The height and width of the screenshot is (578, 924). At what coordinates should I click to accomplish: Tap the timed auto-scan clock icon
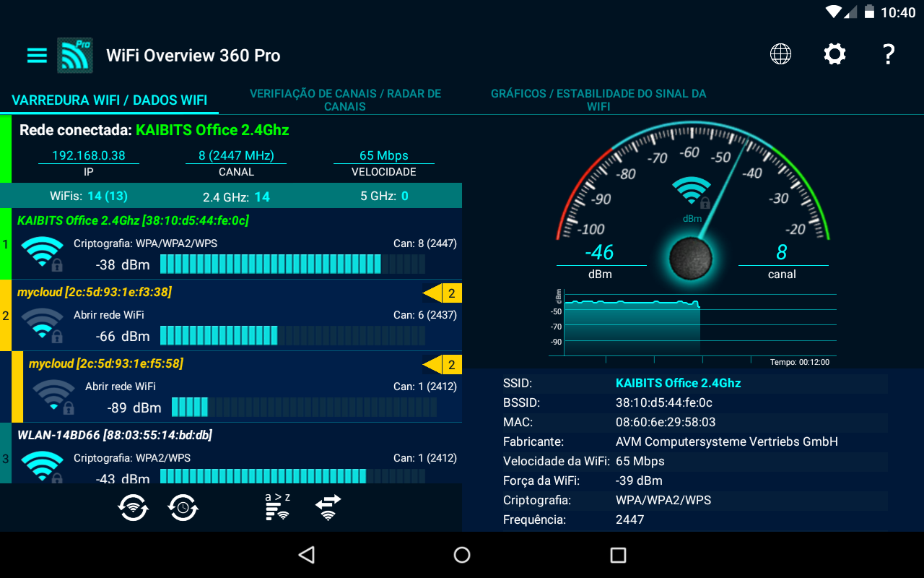pyautogui.click(x=183, y=508)
